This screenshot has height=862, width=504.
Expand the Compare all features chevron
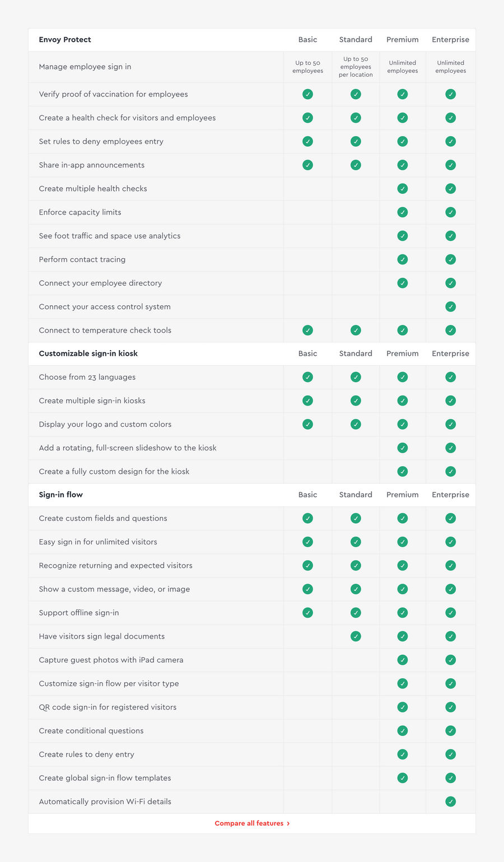click(289, 823)
